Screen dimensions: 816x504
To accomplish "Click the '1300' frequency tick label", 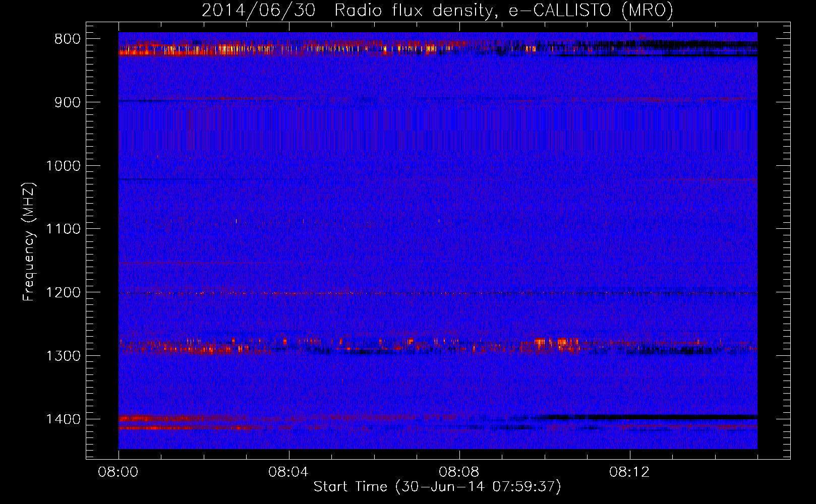I will 63,356.
